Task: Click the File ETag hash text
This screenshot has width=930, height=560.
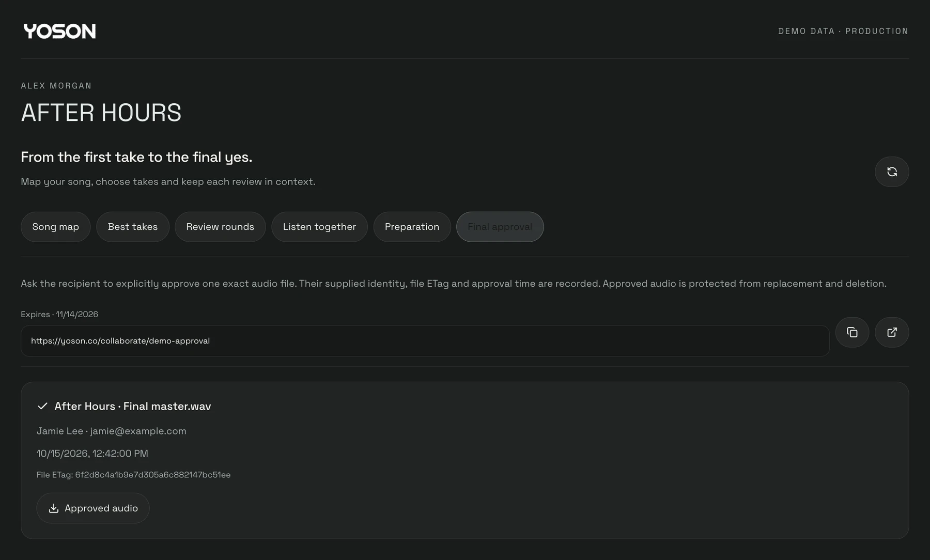Action: point(133,475)
